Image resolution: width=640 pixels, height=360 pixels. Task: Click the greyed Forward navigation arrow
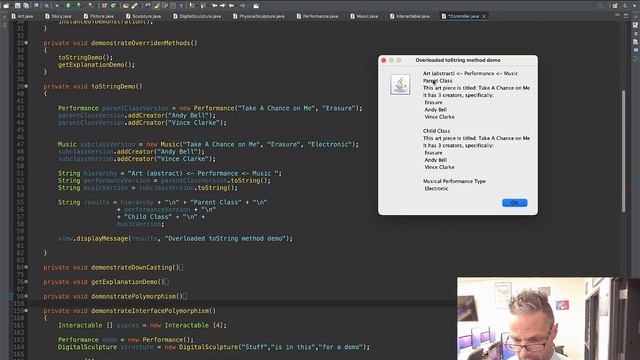click(x=242, y=6)
